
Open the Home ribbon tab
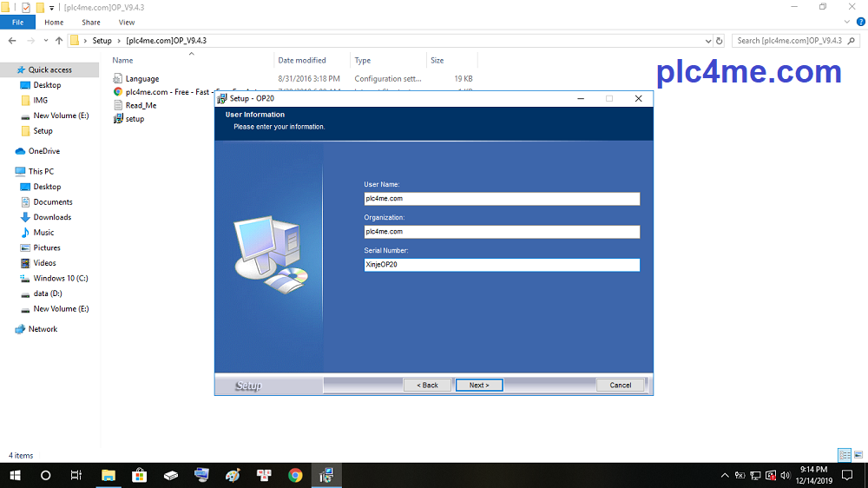pos(54,23)
